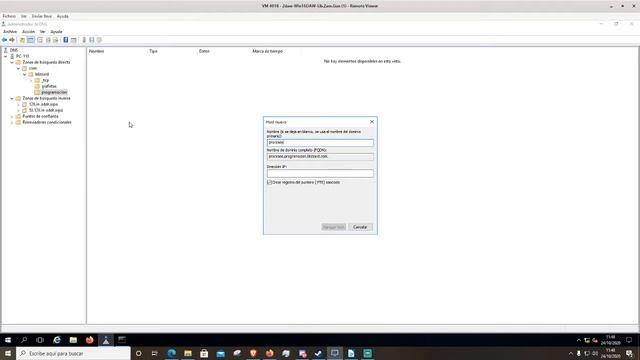Click the Cancelar button in dialog
640x360 pixels.
pyautogui.click(x=360, y=227)
